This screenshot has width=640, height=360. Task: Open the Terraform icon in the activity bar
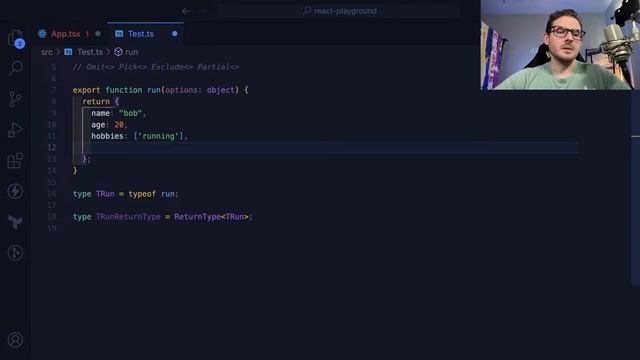15,222
